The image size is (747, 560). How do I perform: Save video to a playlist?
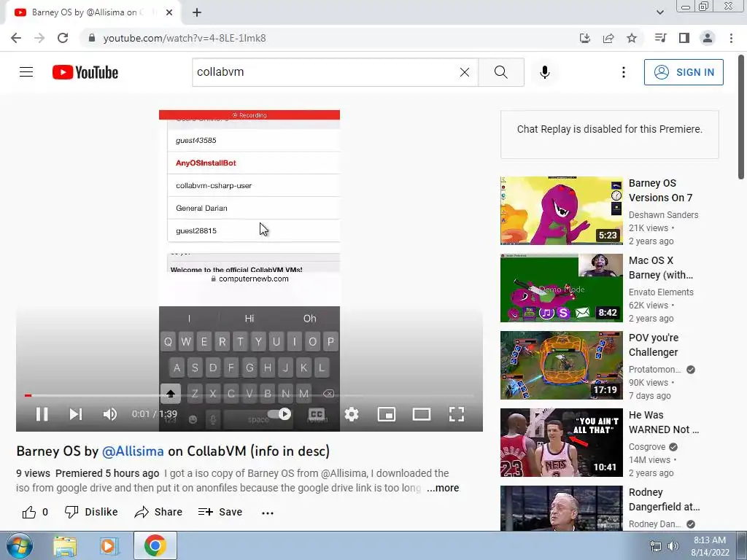tap(220, 512)
